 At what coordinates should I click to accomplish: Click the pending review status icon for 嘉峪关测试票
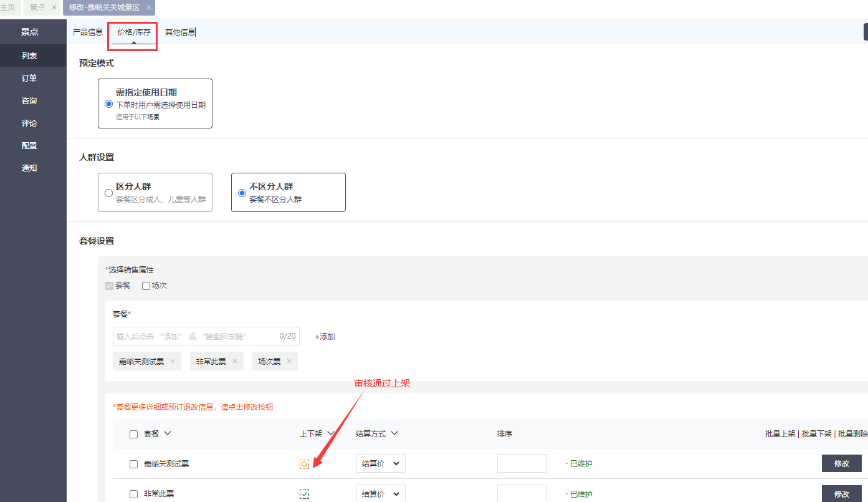pyautogui.click(x=304, y=464)
